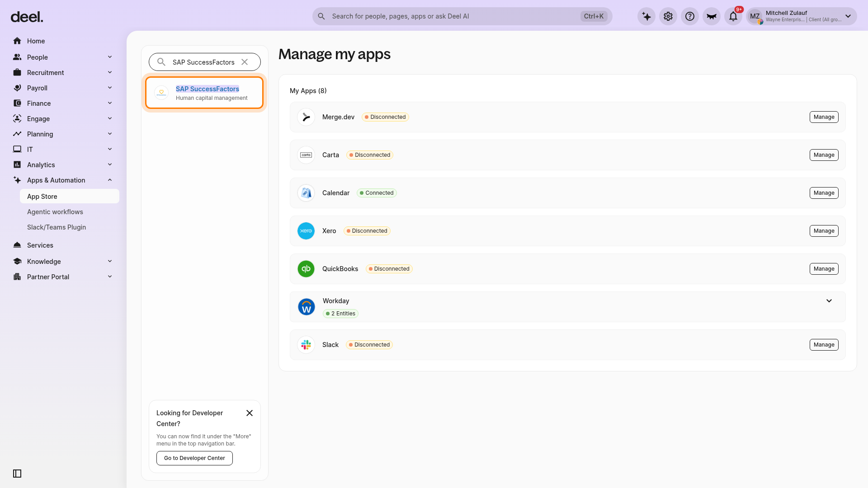The image size is (868, 488).
Task: Click the Workday app logo
Action: tap(307, 307)
